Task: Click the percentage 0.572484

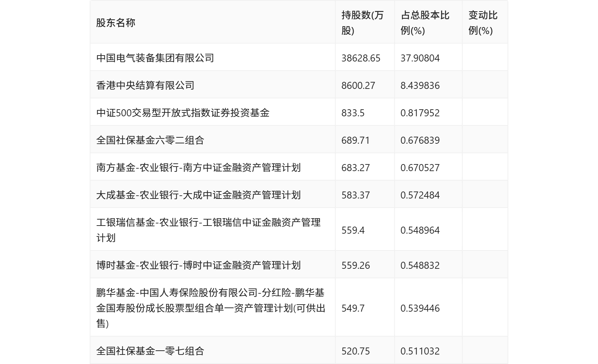Action: click(420, 195)
